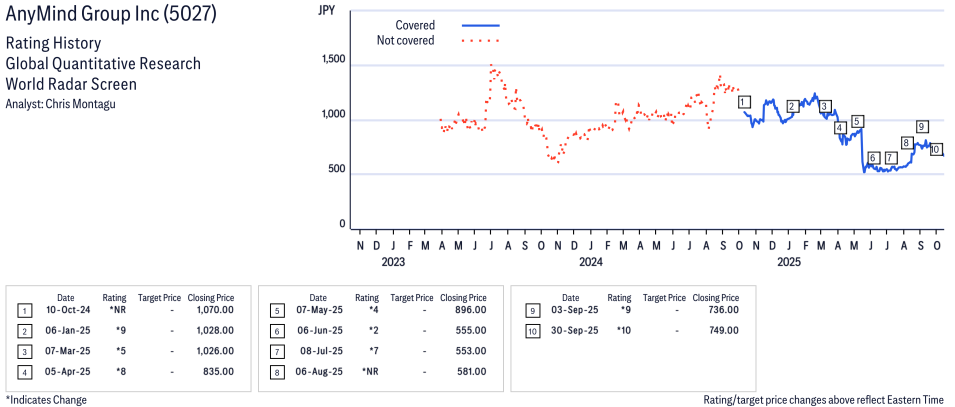Click the numbered box 8 in the rating table
The width and height of the screenshot is (955, 407).
tap(276, 372)
